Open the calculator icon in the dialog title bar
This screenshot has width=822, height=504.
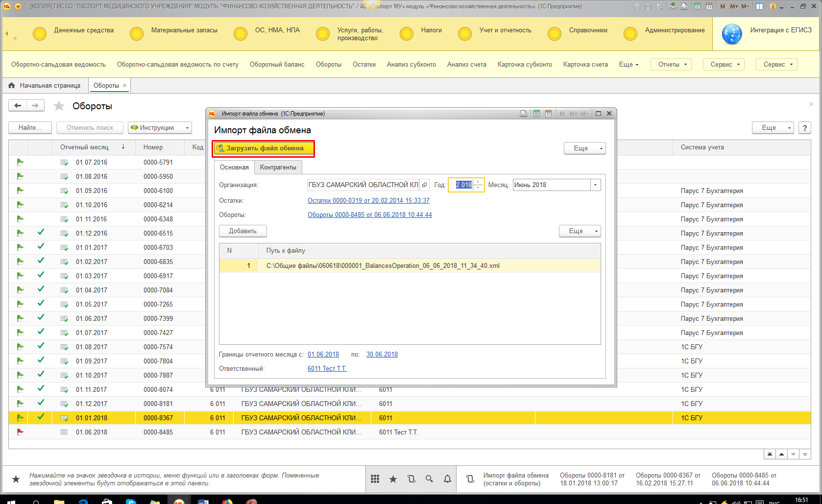[x=536, y=114]
